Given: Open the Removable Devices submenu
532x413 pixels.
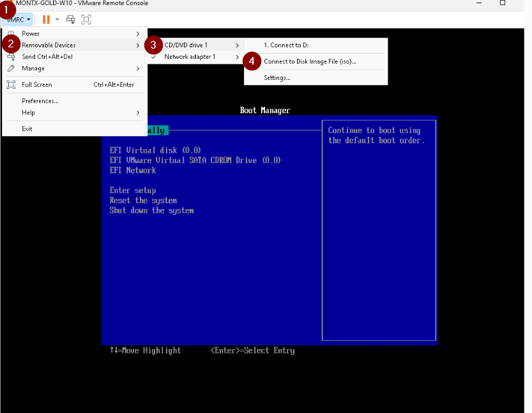Looking at the screenshot, I should (x=49, y=45).
